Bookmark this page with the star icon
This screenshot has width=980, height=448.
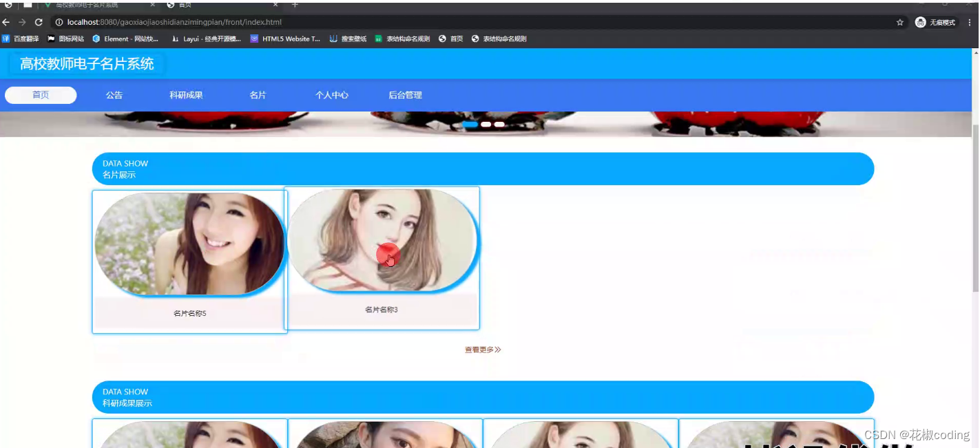[x=899, y=23]
